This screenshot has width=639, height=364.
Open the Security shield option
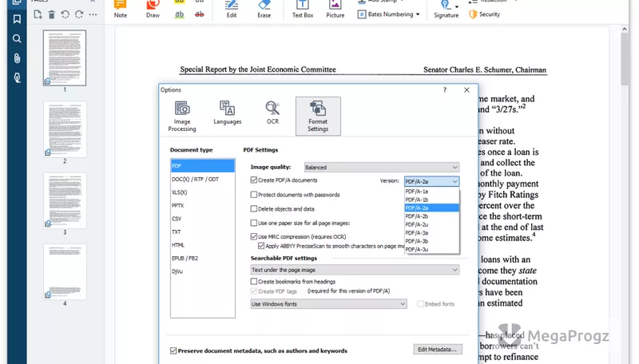[485, 14]
